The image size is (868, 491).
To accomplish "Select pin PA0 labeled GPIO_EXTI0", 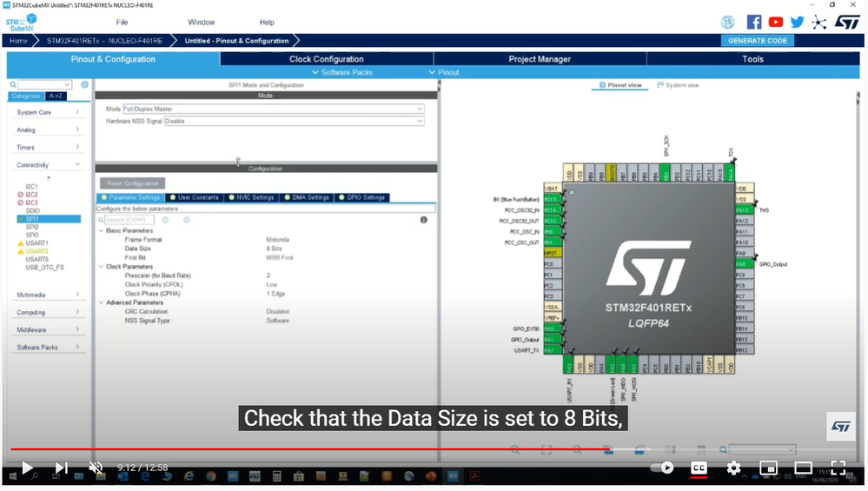I will [x=553, y=328].
